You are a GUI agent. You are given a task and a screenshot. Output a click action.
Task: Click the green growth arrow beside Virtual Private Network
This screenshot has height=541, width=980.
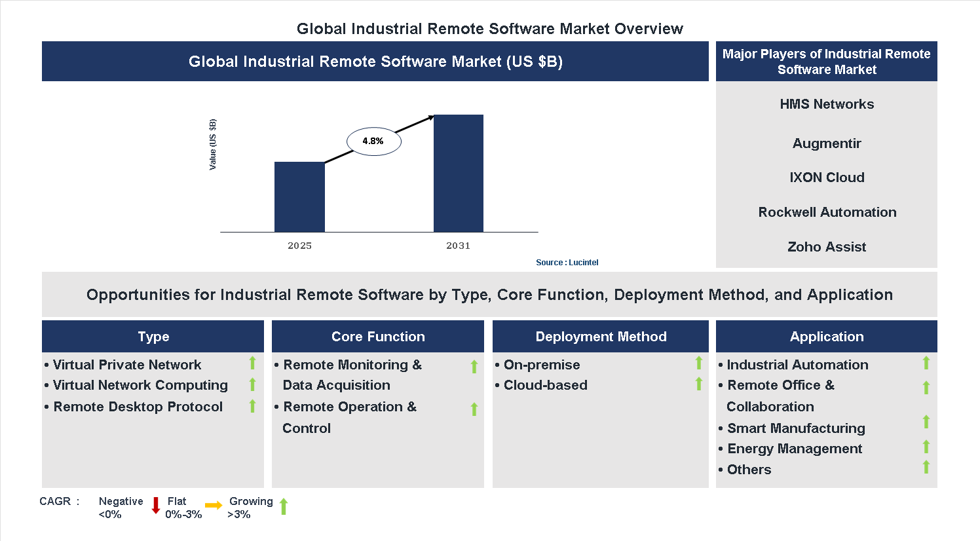click(x=253, y=362)
